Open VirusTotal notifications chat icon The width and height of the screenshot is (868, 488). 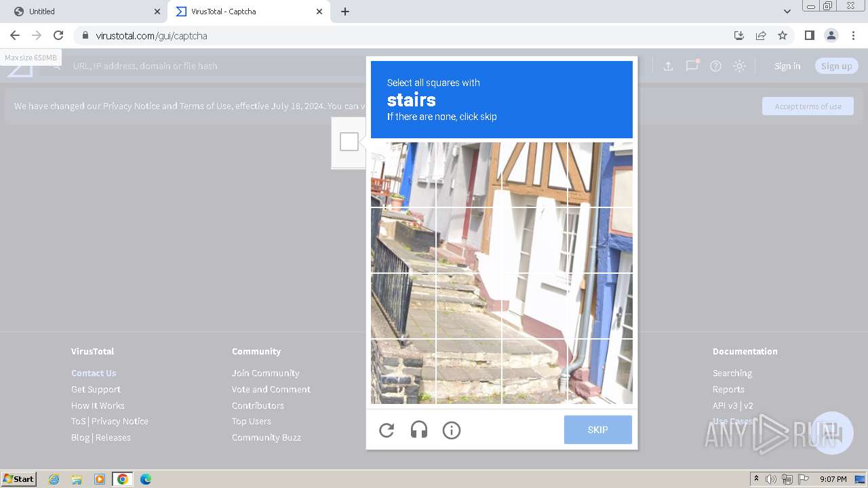(x=692, y=66)
